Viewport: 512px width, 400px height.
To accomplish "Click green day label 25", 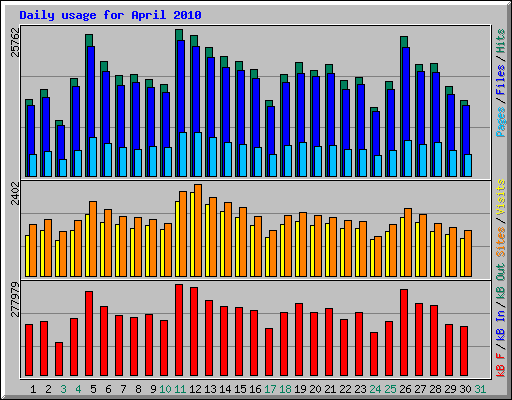I will 390,389.
